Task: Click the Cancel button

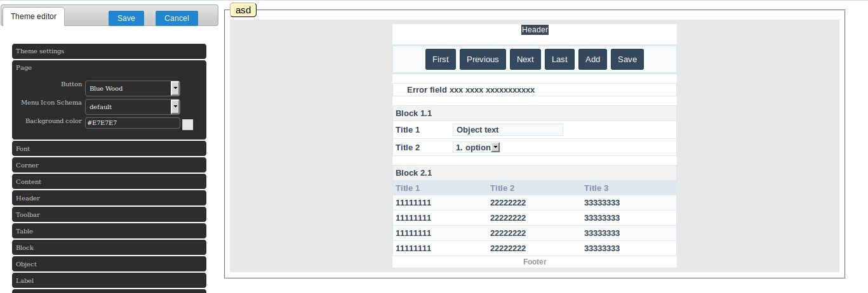Action: pos(177,18)
